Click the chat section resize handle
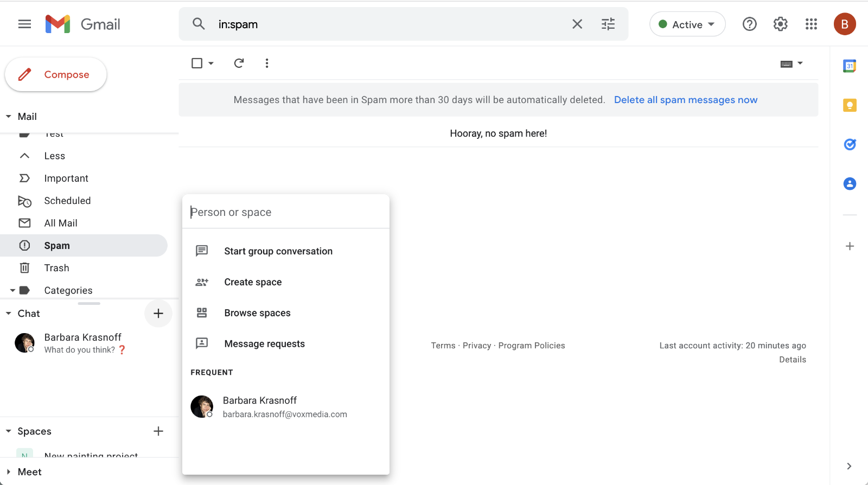Image resolution: width=868 pixels, height=485 pixels. click(x=89, y=303)
